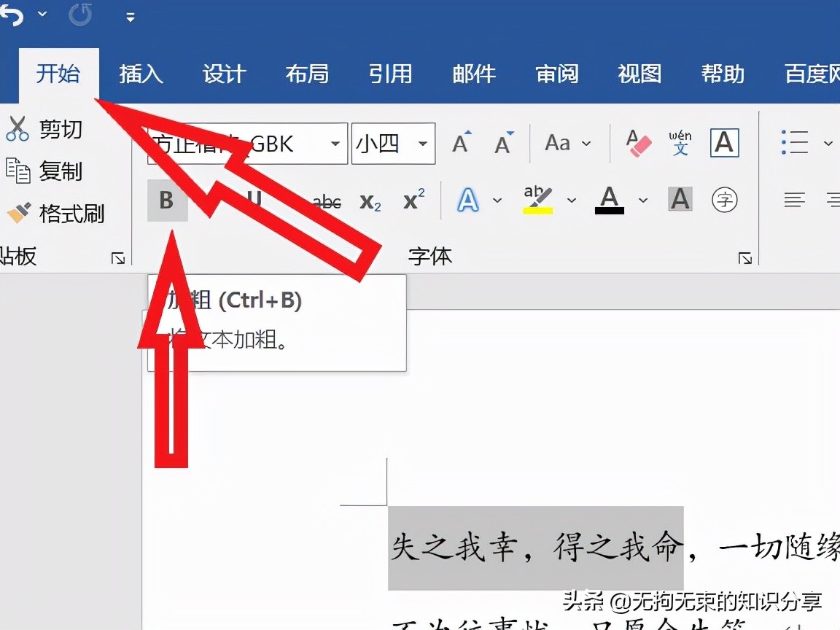Click the Clear All Formatting icon

click(639, 143)
